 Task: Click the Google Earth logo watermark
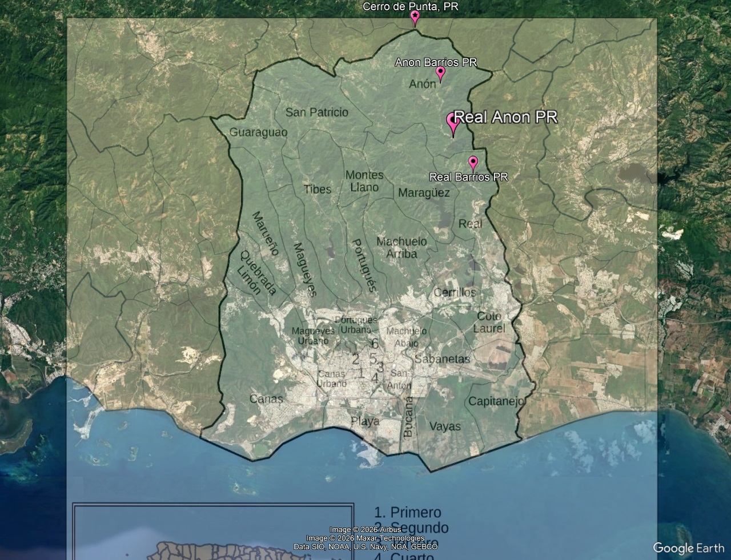(x=688, y=548)
